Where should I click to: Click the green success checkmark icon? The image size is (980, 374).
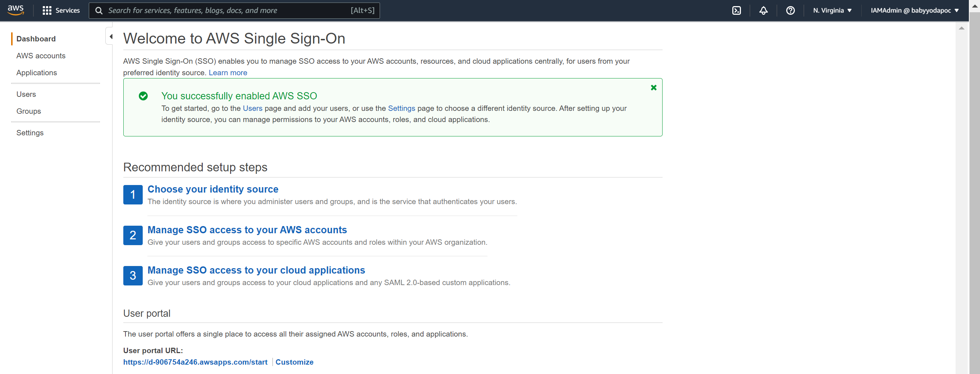click(143, 96)
